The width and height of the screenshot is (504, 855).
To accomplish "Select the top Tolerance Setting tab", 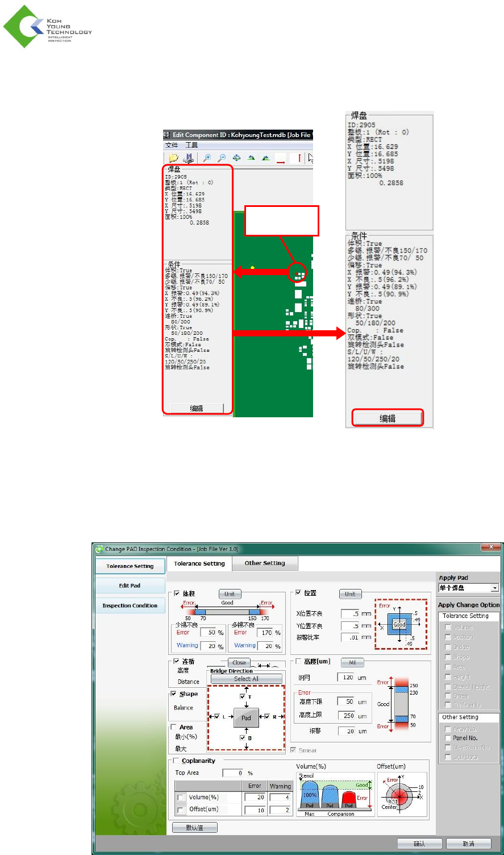I will (x=199, y=564).
